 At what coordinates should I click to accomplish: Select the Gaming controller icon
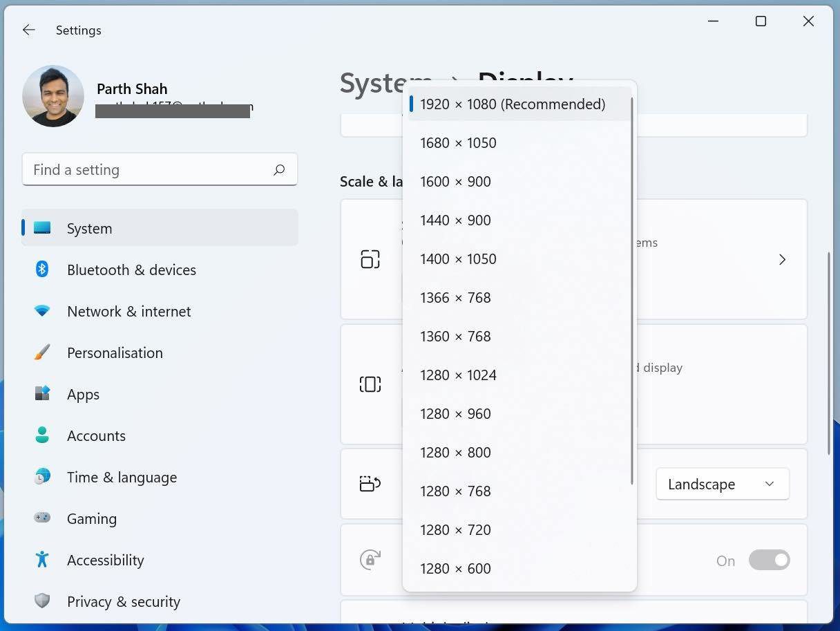[42, 518]
